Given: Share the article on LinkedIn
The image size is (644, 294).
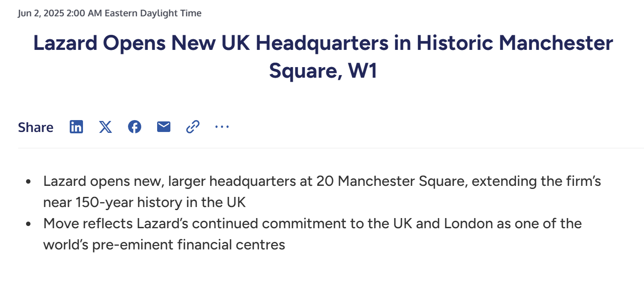Looking at the screenshot, I should tap(76, 127).
